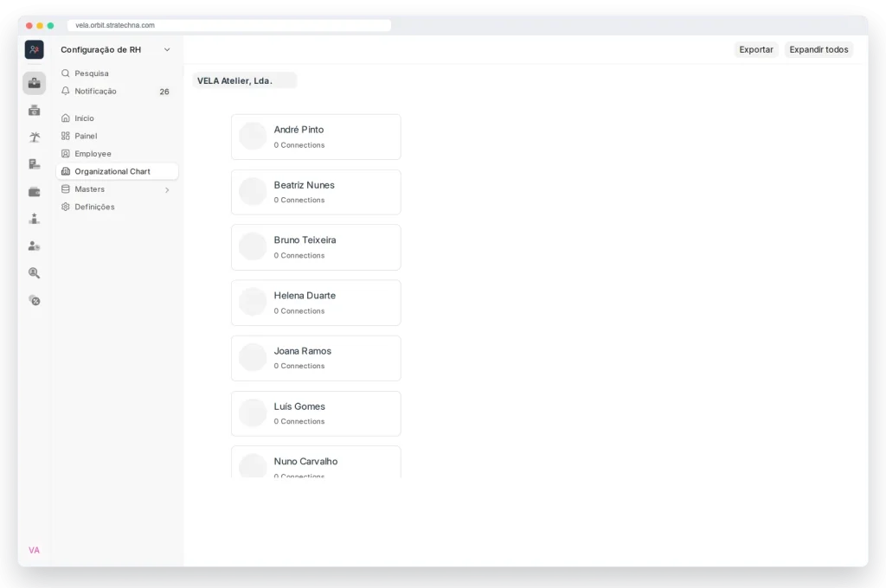This screenshot has height=588, width=886.
Task: Select the VELA Atelier, Lda. company node
Action: [x=244, y=80]
